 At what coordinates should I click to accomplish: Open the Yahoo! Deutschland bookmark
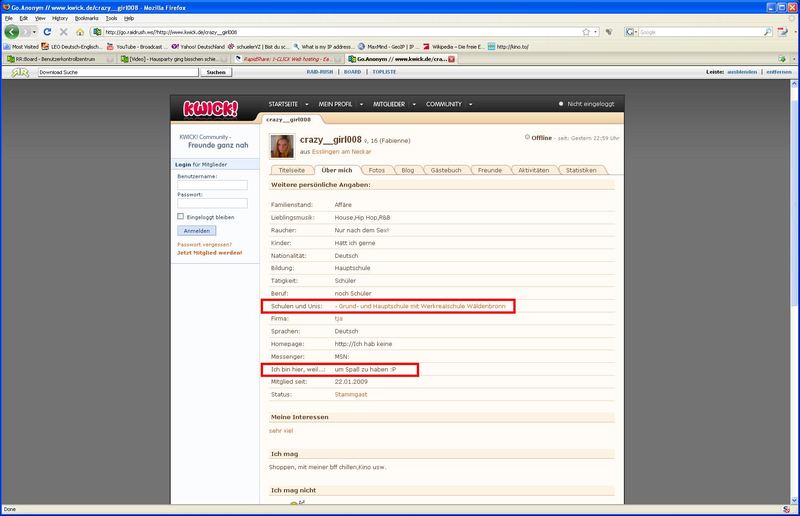point(198,46)
